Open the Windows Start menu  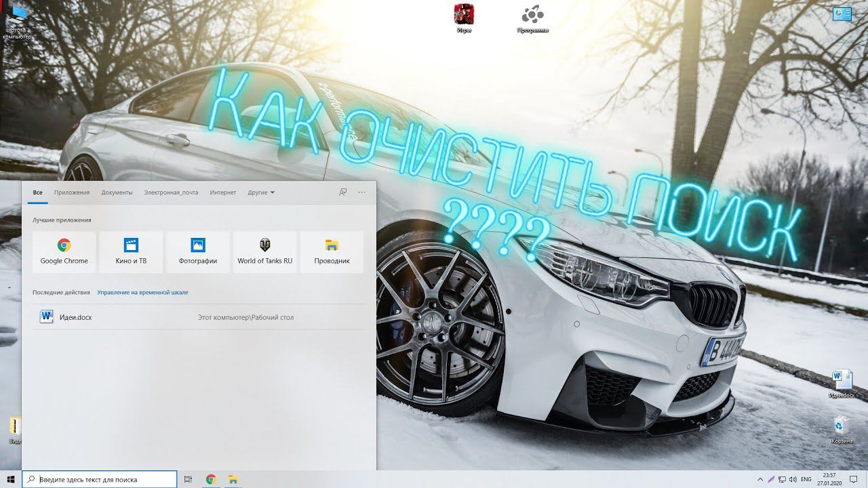pos(11,479)
